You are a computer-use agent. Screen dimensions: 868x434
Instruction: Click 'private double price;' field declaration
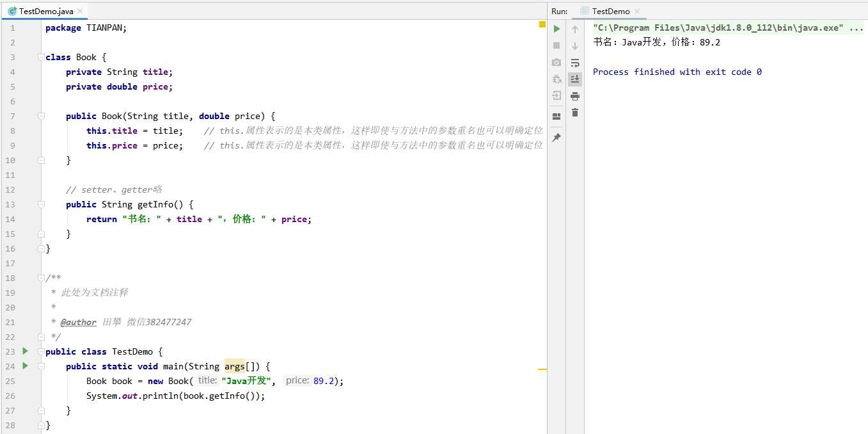point(120,86)
